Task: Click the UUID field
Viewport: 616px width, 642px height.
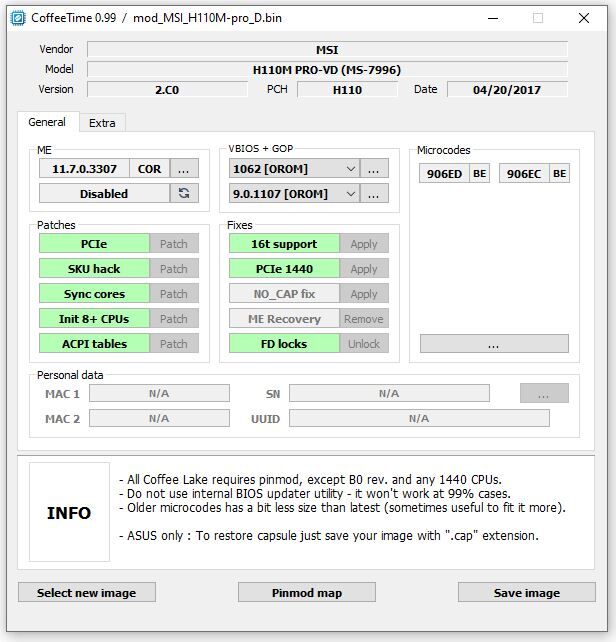Action: 419,418
